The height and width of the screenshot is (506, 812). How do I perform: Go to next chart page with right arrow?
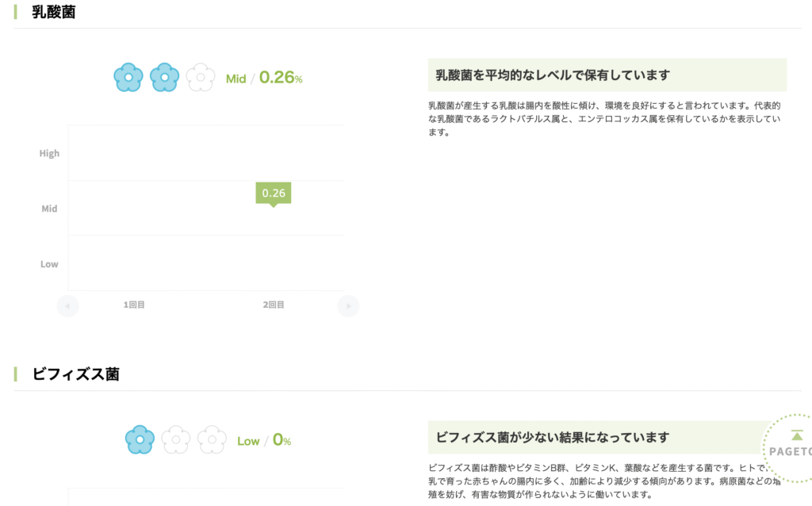pos(348,305)
